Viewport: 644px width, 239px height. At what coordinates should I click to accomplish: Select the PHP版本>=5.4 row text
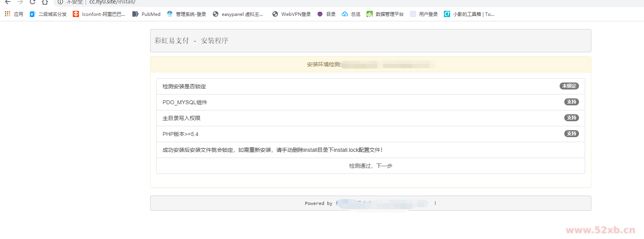coord(180,134)
